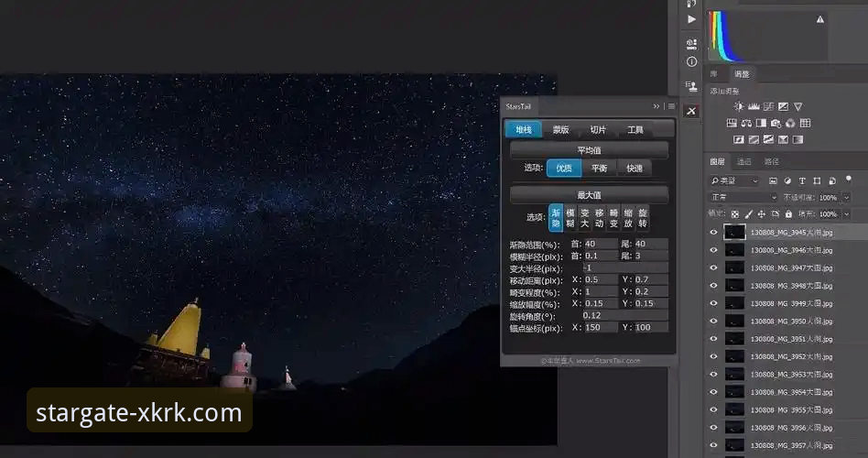Screen dimensions: 868x458
Task: Switch to the 蒙版 tab in StarsTail
Action: point(560,129)
